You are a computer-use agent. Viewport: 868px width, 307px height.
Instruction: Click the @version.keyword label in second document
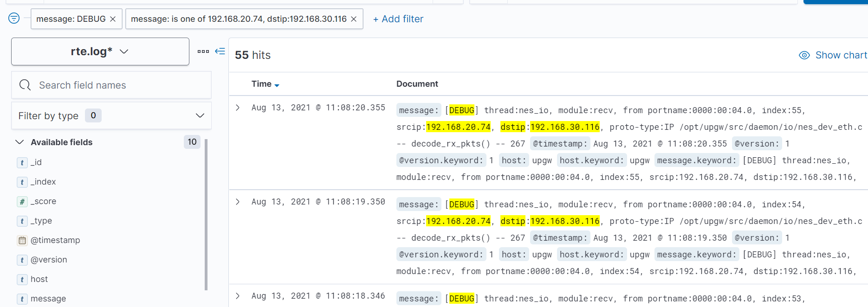click(441, 255)
